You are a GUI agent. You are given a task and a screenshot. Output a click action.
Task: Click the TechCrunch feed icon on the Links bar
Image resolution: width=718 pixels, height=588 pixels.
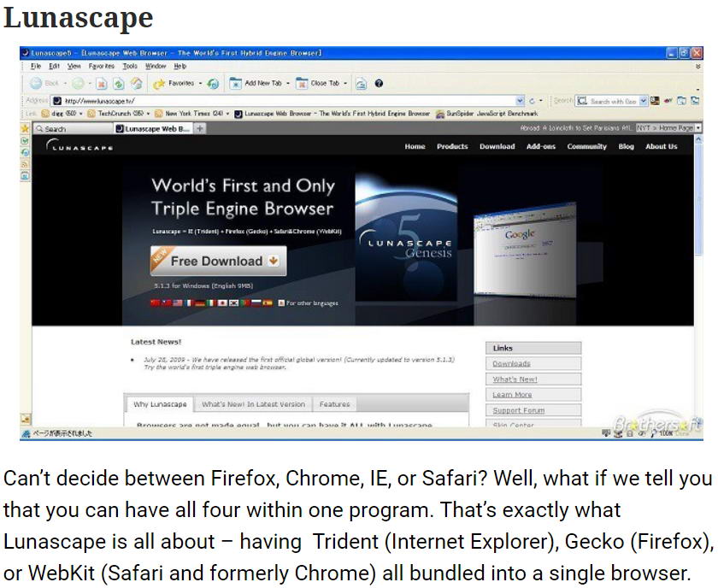click(x=91, y=113)
